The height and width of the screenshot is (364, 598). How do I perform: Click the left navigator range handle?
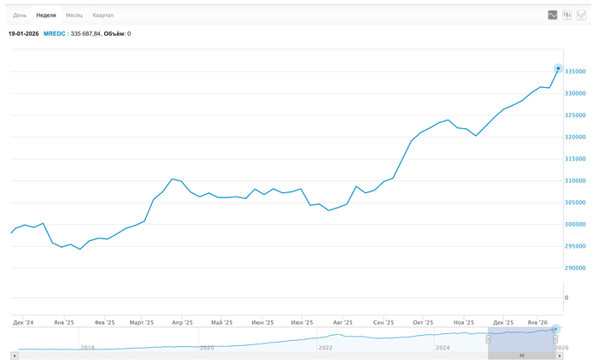pyautogui.click(x=489, y=339)
